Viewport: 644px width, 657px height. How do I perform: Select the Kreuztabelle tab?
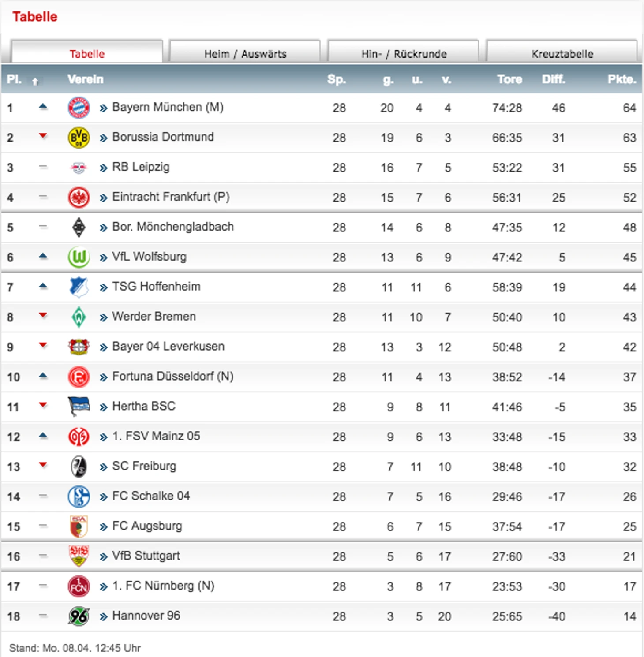click(562, 52)
